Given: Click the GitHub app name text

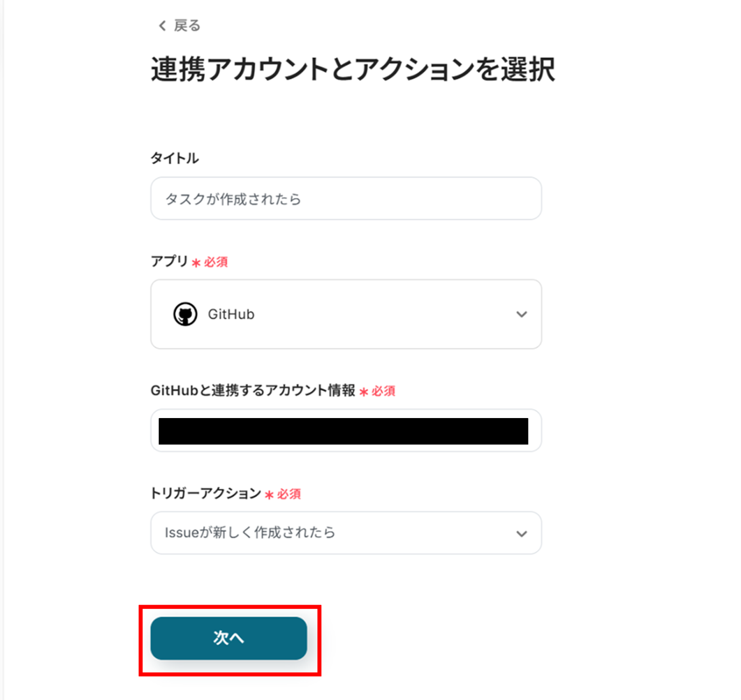Looking at the screenshot, I should [231, 314].
